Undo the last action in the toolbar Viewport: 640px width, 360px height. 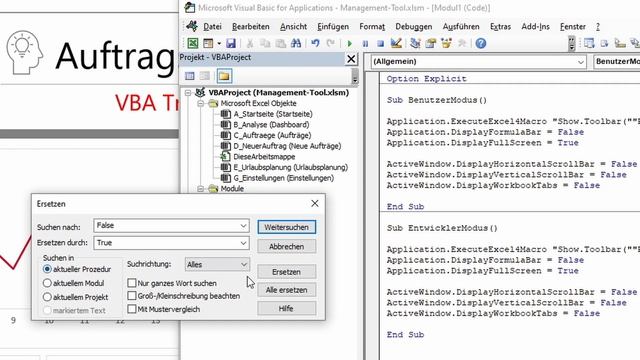(x=315, y=43)
